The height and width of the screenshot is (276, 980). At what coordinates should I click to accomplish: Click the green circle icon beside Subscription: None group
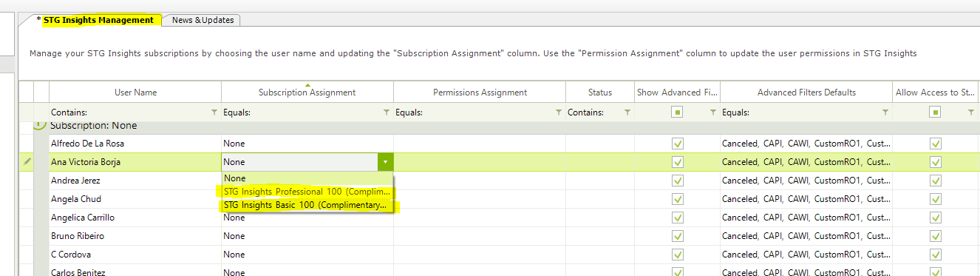(41, 126)
